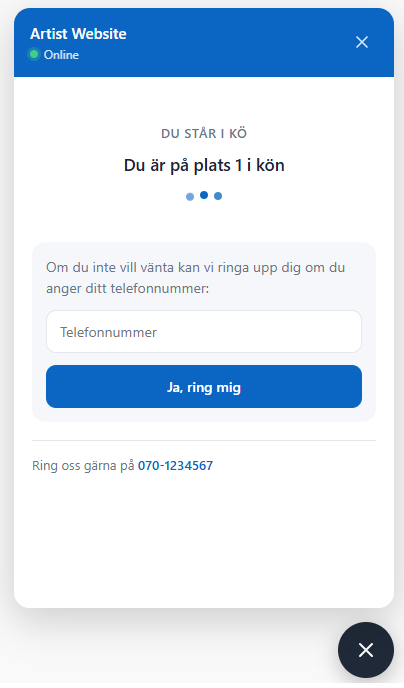Click the "Artist Website" header title
The height and width of the screenshot is (688, 404).
point(78,34)
